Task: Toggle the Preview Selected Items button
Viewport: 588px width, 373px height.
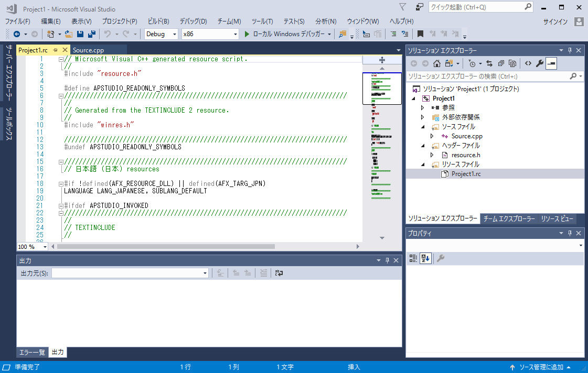Action: (551, 64)
